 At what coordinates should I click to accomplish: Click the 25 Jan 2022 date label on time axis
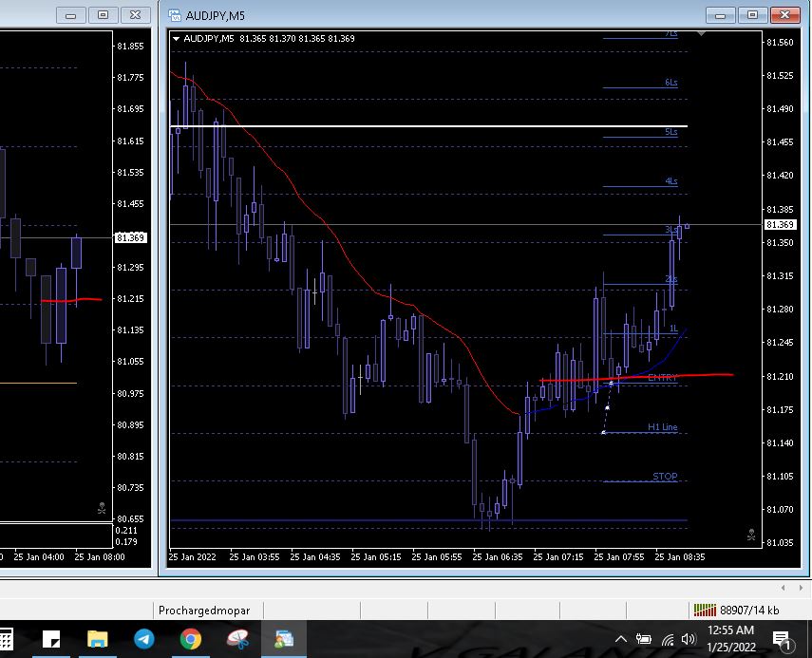point(192,557)
